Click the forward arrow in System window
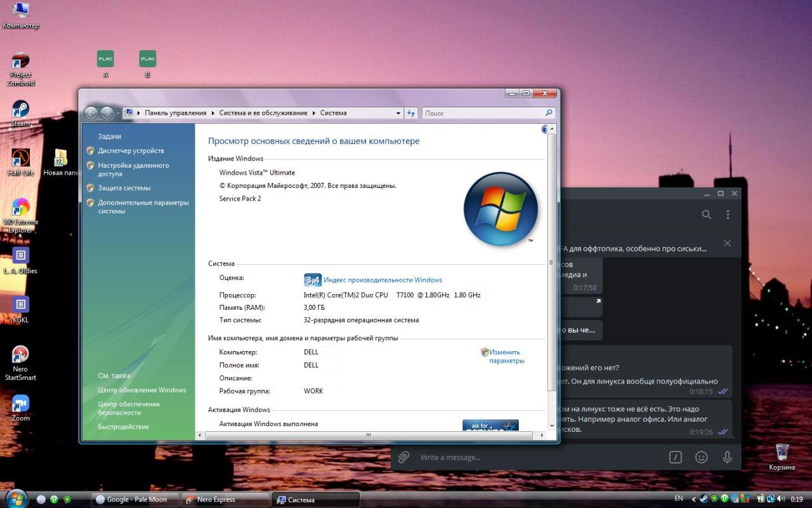Image resolution: width=812 pixels, height=508 pixels. (x=107, y=113)
